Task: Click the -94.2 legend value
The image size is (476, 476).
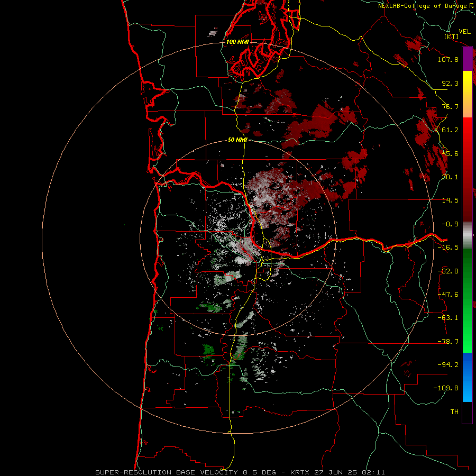Action: pyautogui.click(x=448, y=365)
